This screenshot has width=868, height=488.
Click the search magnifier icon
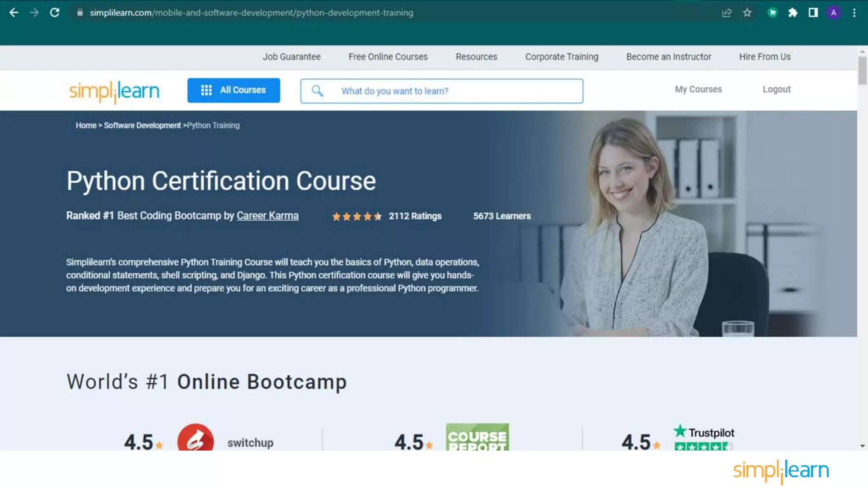317,91
